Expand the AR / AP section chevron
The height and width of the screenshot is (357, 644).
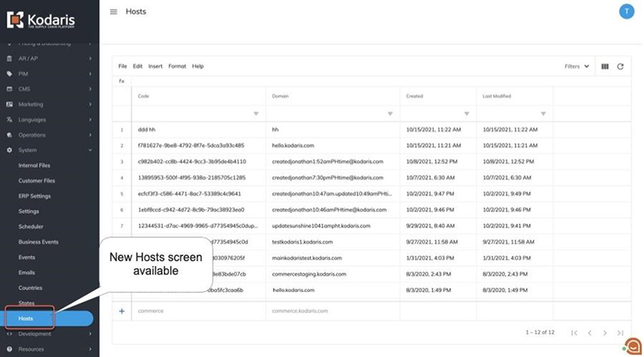click(90, 59)
